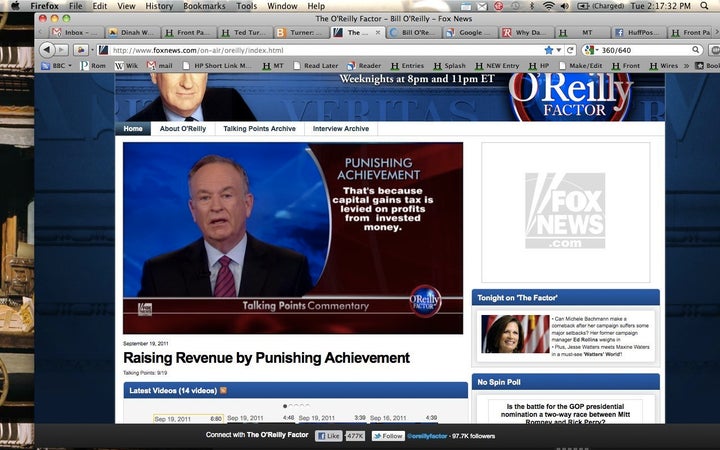Click the search magnifier in search box

point(696,50)
